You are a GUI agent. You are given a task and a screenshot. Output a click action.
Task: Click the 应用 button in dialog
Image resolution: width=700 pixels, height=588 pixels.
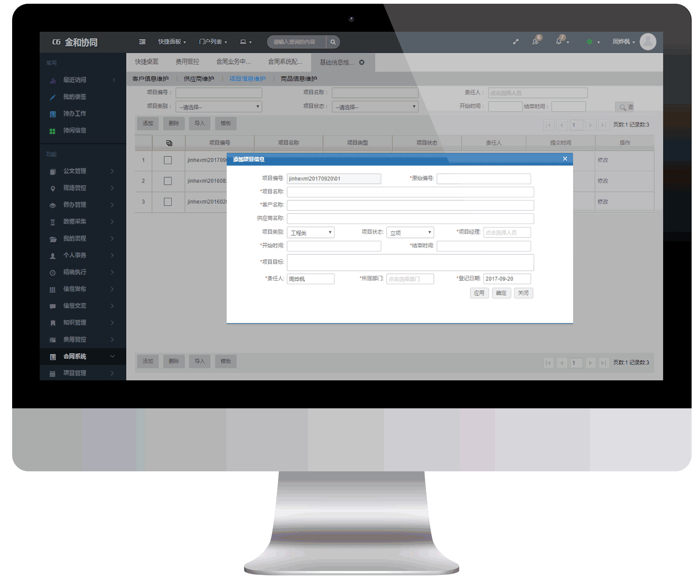[479, 293]
